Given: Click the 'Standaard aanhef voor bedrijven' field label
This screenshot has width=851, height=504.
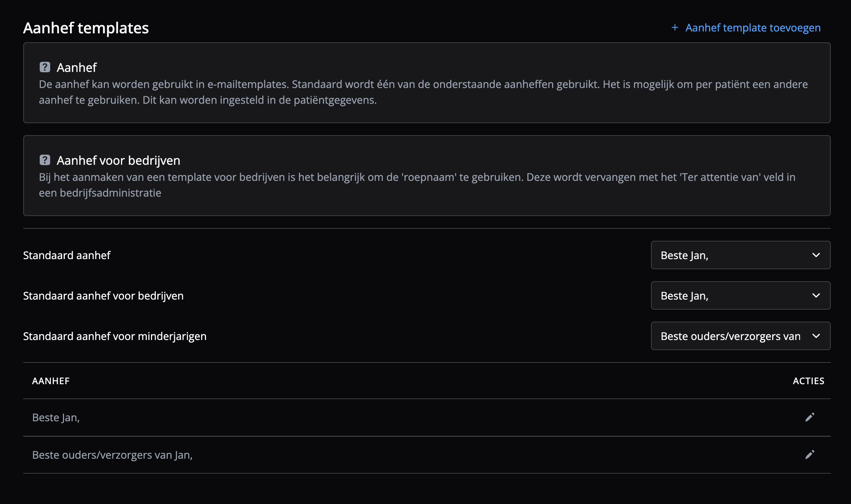Looking at the screenshot, I should 103,296.
